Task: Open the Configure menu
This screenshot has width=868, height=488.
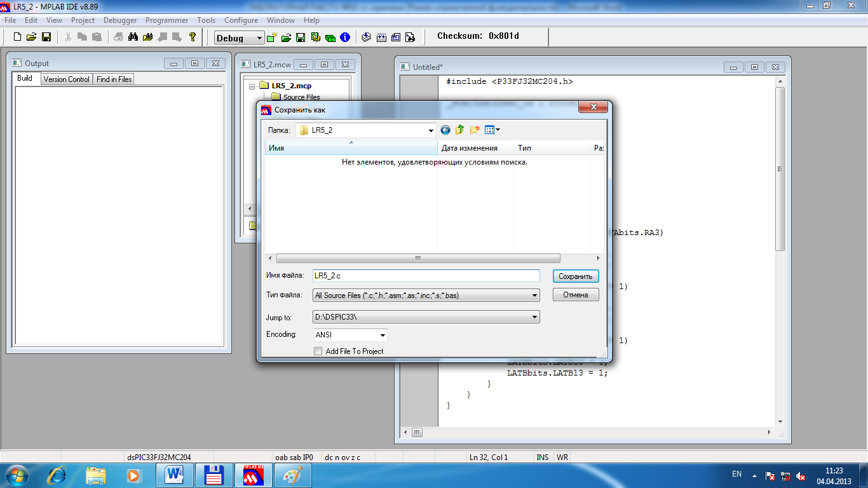Action: 241,20
